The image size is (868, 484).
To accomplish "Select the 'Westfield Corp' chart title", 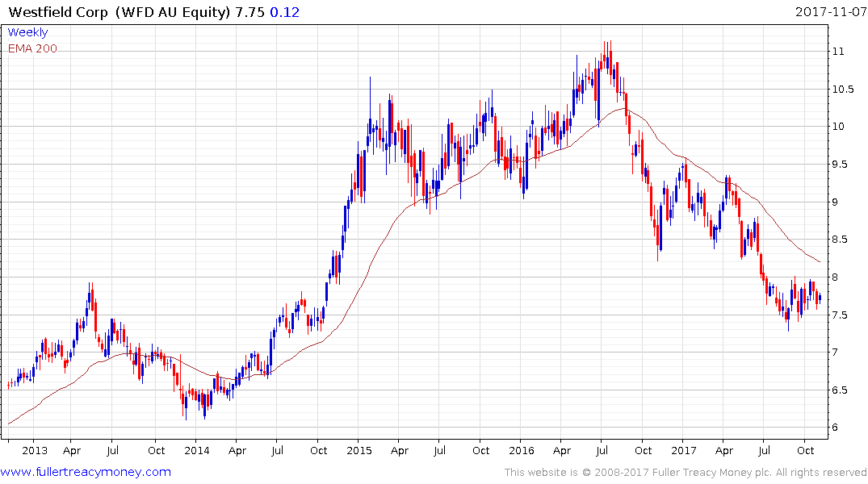I will [57, 12].
